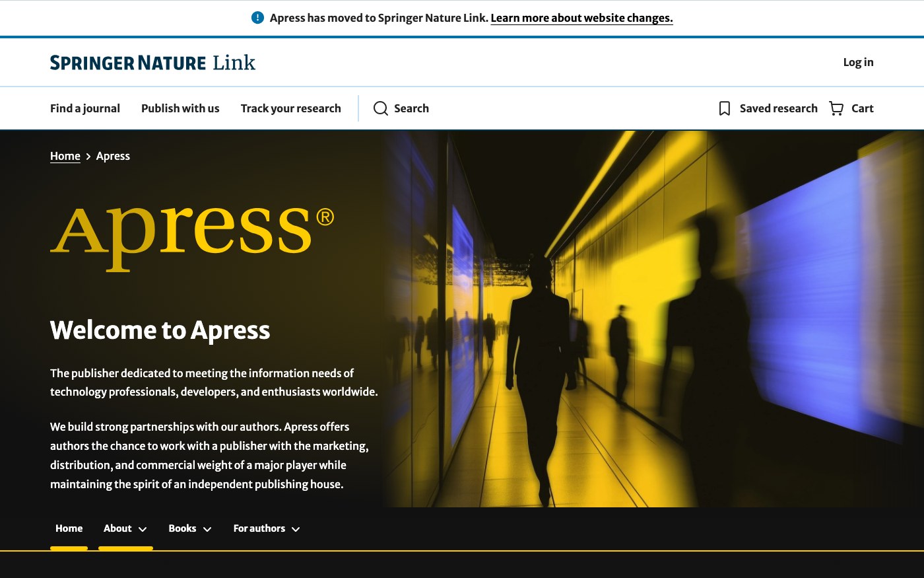Click the bookmark Saved research icon

pyautogui.click(x=725, y=108)
